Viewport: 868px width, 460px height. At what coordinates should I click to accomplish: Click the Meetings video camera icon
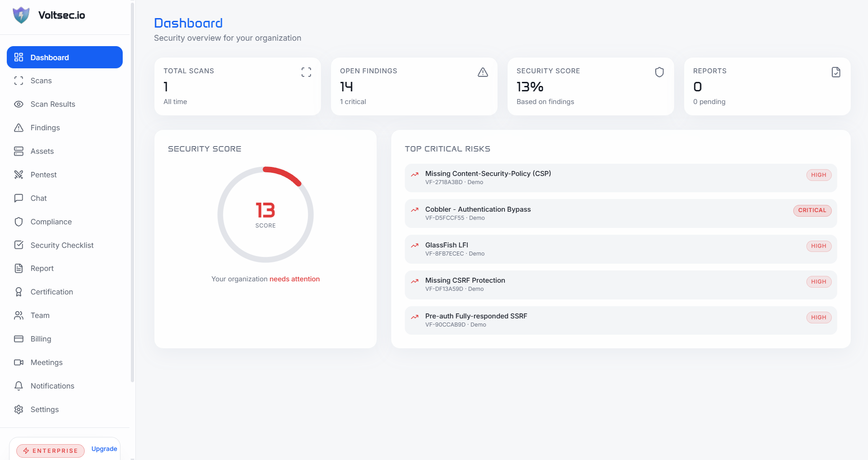coord(19,362)
